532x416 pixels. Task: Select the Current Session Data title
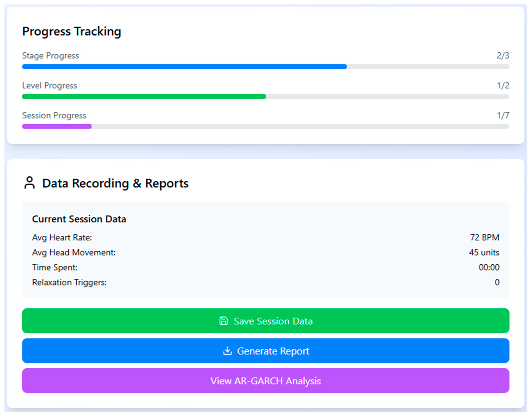click(79, 219)
